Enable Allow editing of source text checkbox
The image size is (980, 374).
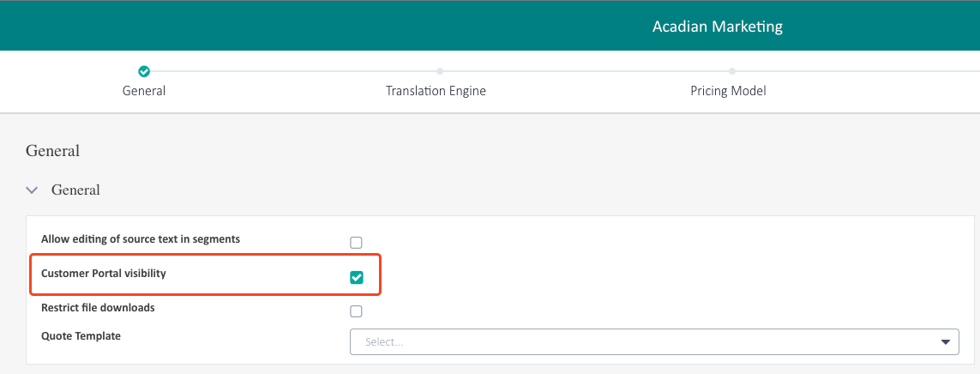pyautogui.click(x=356, y=243)
